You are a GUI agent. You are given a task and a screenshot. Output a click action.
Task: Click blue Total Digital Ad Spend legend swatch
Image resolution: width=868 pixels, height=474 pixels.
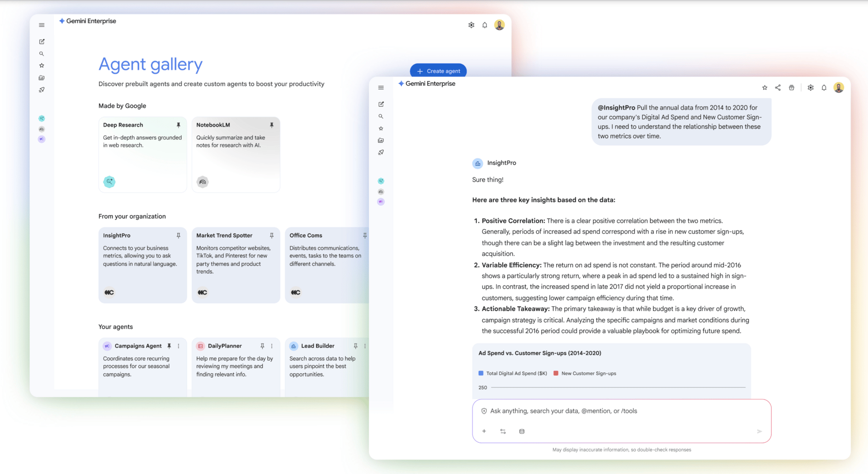point(481,373)
